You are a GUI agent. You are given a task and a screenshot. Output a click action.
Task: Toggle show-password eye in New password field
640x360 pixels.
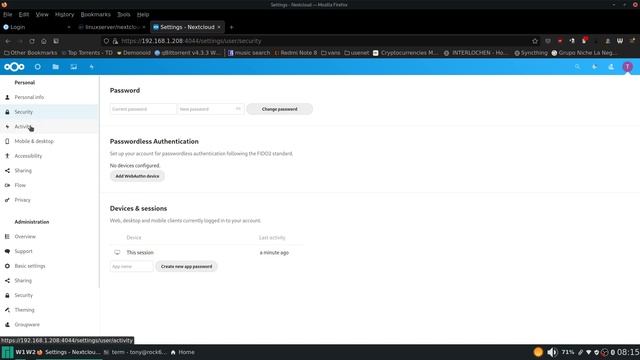click(238, 109)
